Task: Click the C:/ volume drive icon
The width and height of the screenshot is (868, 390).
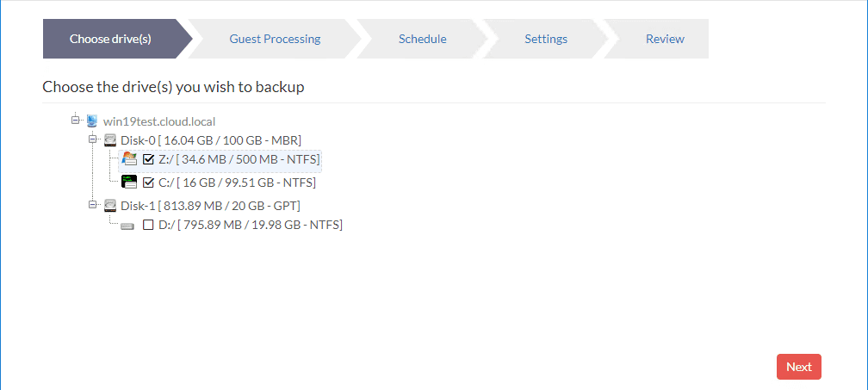Action: (x=129, y=182)
